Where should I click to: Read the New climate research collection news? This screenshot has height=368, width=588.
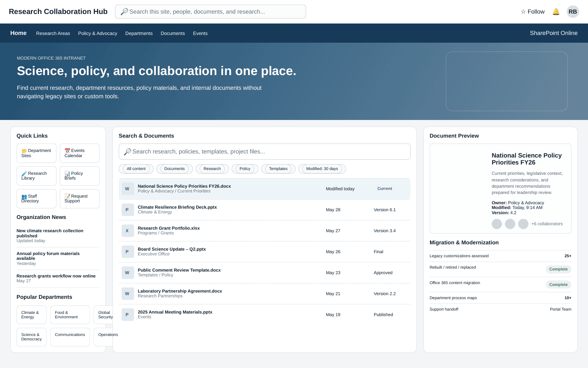point(58,236)
